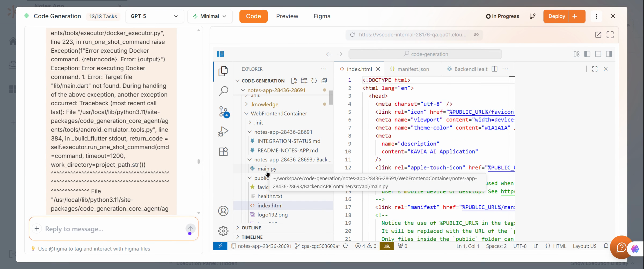Click the code-generation command search box

[x=425, y=54]
